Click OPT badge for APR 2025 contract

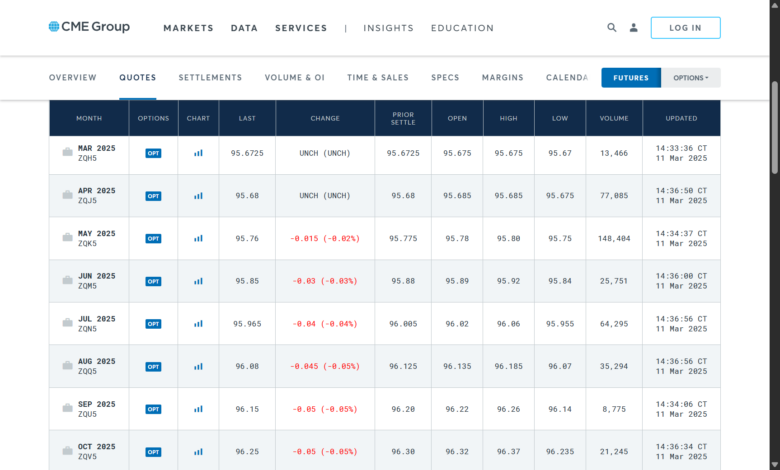click(153, 196)
